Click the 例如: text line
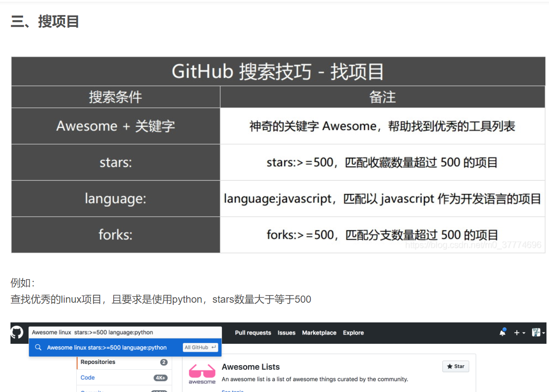Image resolution: width=549 pixels, height=392 pixels. 23,283
